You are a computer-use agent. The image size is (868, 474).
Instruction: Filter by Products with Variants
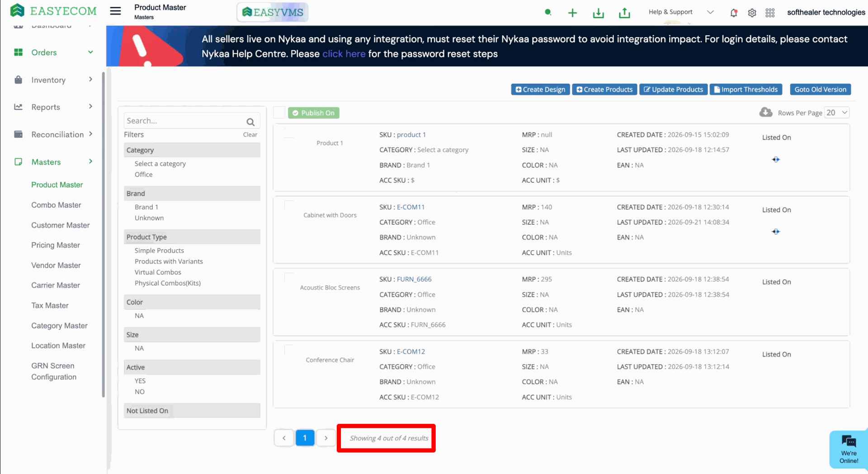pyautogui.click(x=169, y=261)
